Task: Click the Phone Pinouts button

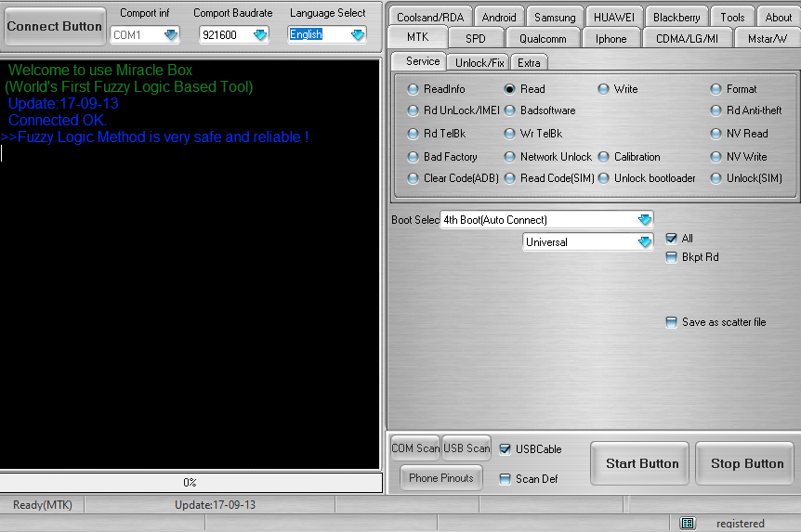Action: point(441,478)
